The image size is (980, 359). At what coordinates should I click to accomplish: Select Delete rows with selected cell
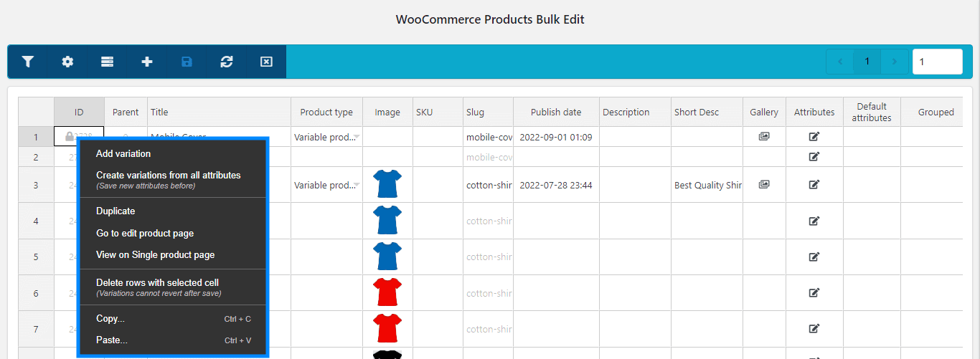point(172,287)
